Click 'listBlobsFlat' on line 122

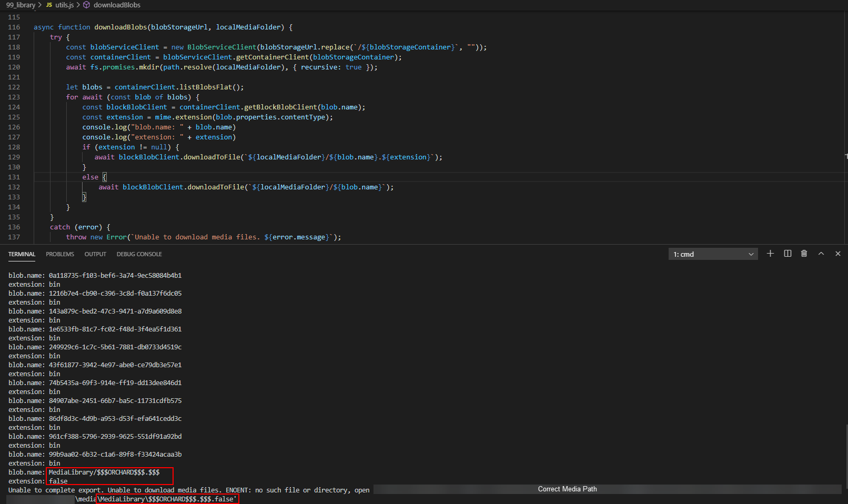[x=206, y=87]
